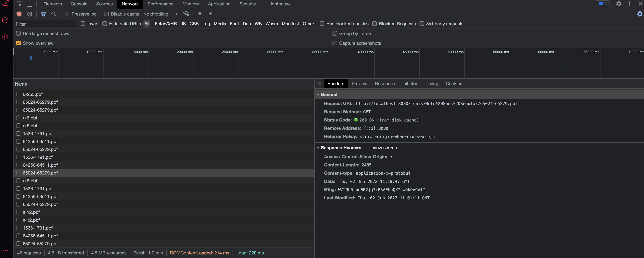Select the inspect element cursor tool
This screenshot has width=644, height=258.
coord(19,4)
